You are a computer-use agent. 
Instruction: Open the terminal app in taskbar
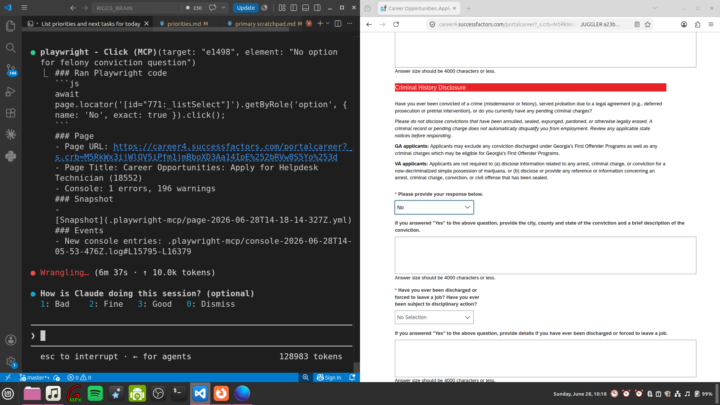(x=179, y=394)
